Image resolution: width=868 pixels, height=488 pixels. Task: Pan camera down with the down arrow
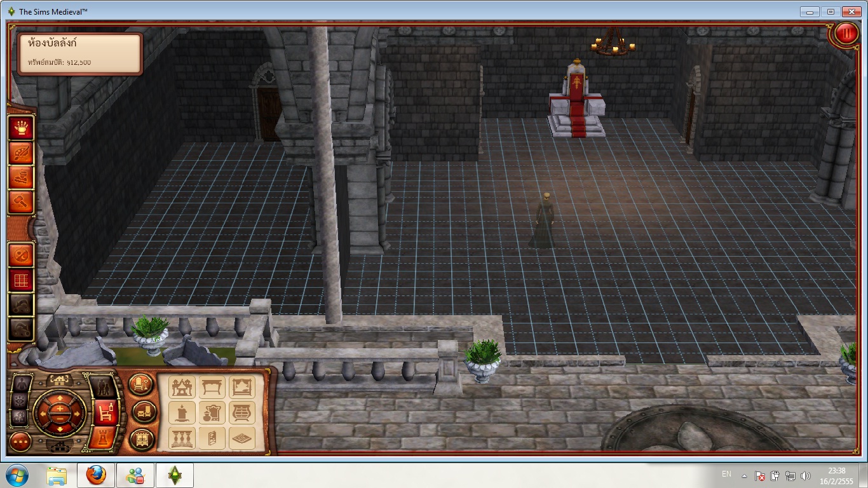pyautogui.click(x=60, y=429)
